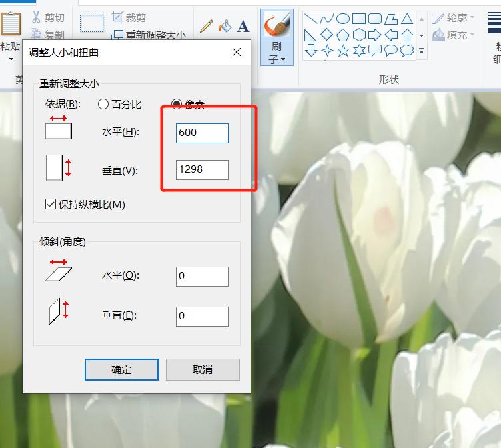Click the rectangular selection tool

click(91, 23)
